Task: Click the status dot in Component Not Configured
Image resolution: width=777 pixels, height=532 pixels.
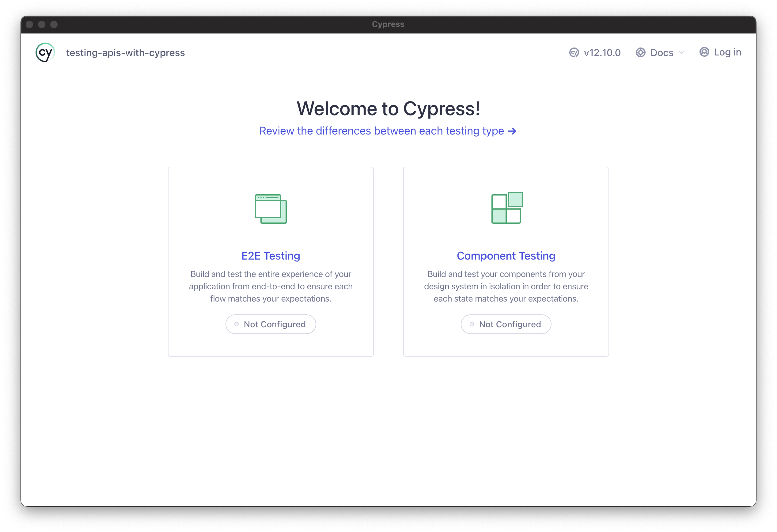Action: 472,324
